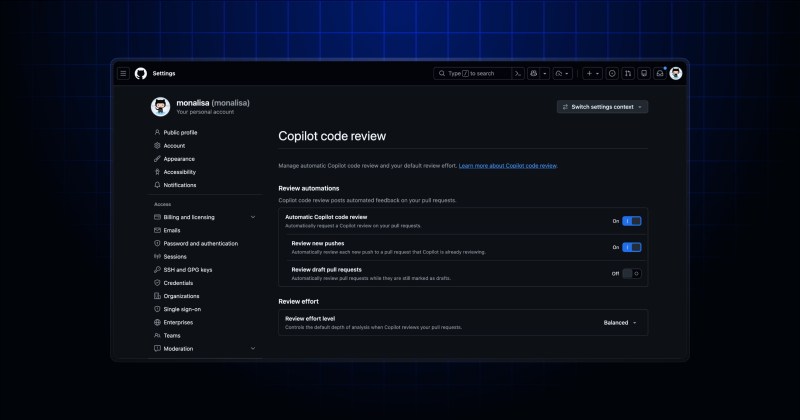The image size is (800, 420).
Task: Open Accessibility settings
Action: point(180,172)
